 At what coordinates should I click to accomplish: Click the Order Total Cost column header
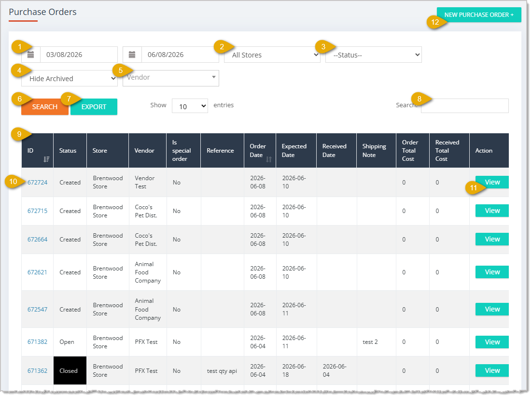tap(413, 150)
